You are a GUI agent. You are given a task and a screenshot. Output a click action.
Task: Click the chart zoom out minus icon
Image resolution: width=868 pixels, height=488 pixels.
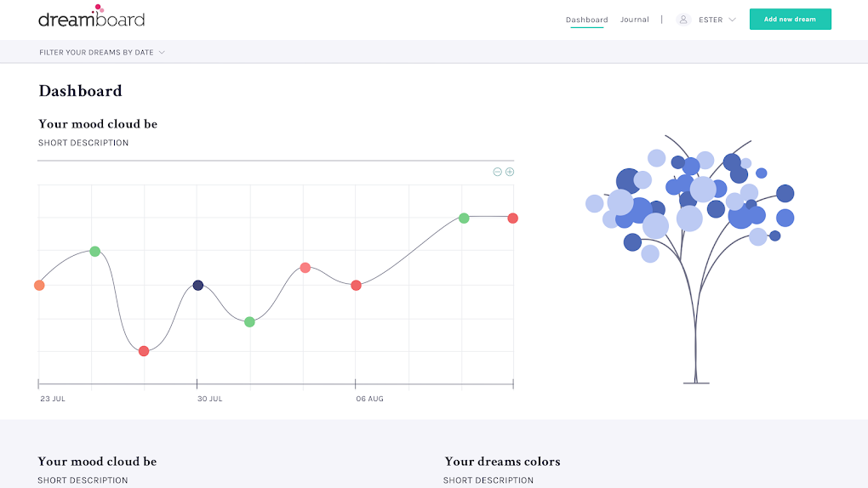click(x=497, y=172)
